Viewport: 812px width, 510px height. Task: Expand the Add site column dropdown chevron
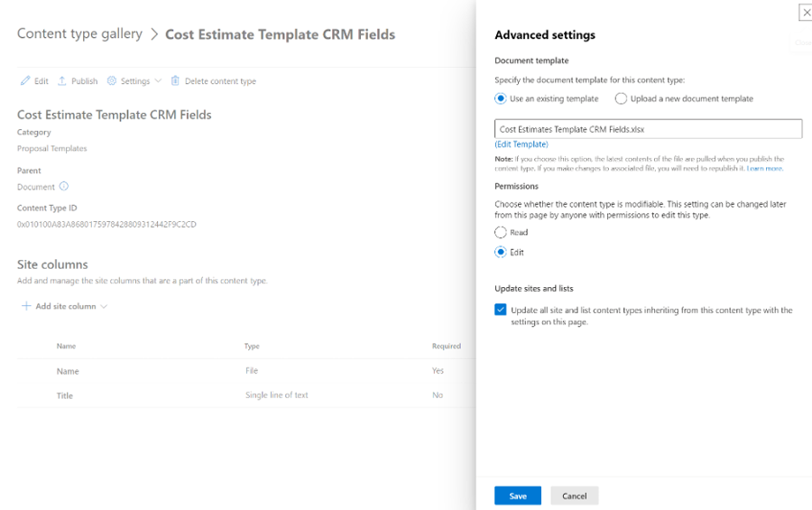104,306
